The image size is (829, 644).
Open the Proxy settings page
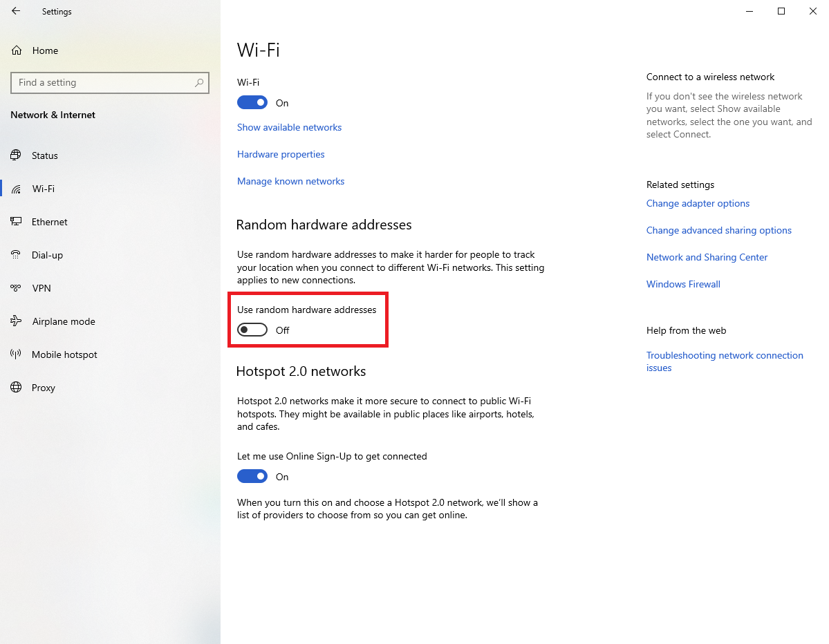(x=43, y=388)
